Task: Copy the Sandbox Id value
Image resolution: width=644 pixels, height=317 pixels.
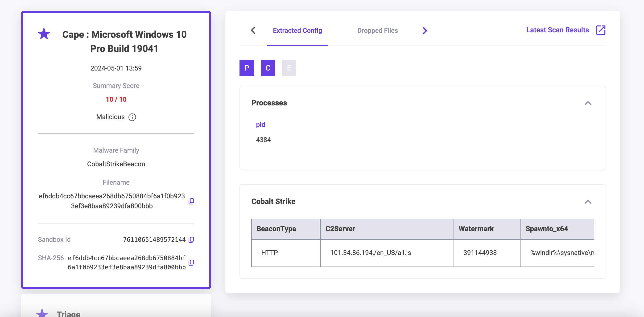Action: click(191, 239)
